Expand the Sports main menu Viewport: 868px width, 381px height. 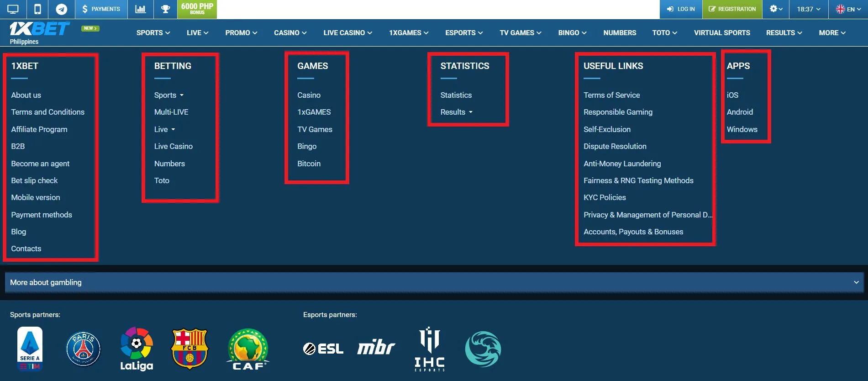[x=153, y=33]
